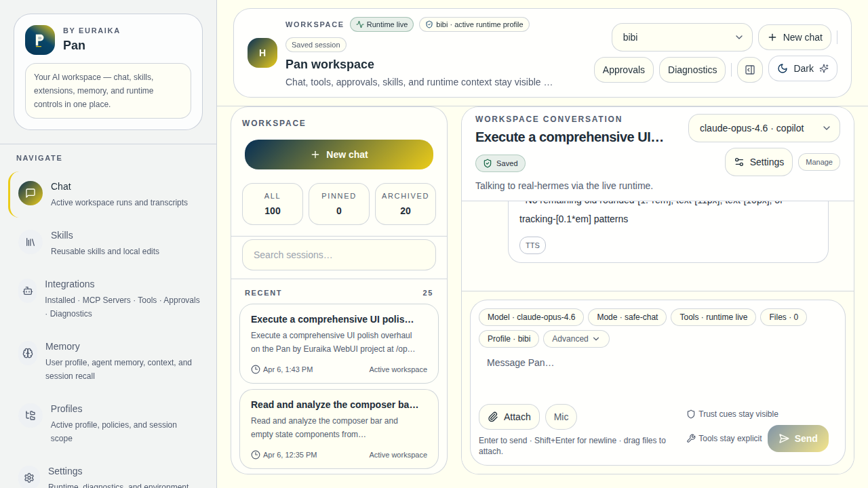Viewport: 868px width, 488px height.
Task: Click wrench icon by Tools stay explicit
Action: [691, 439]
